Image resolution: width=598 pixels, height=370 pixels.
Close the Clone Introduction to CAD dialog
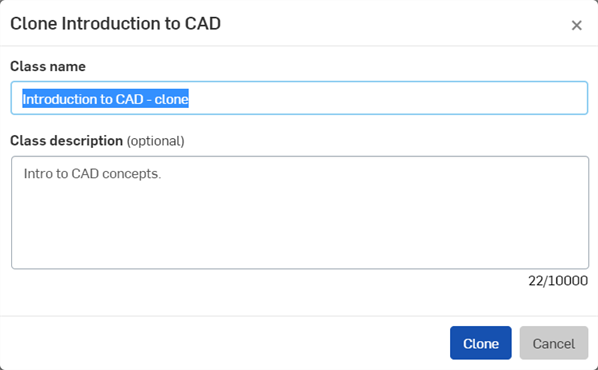tap(576, 25)
